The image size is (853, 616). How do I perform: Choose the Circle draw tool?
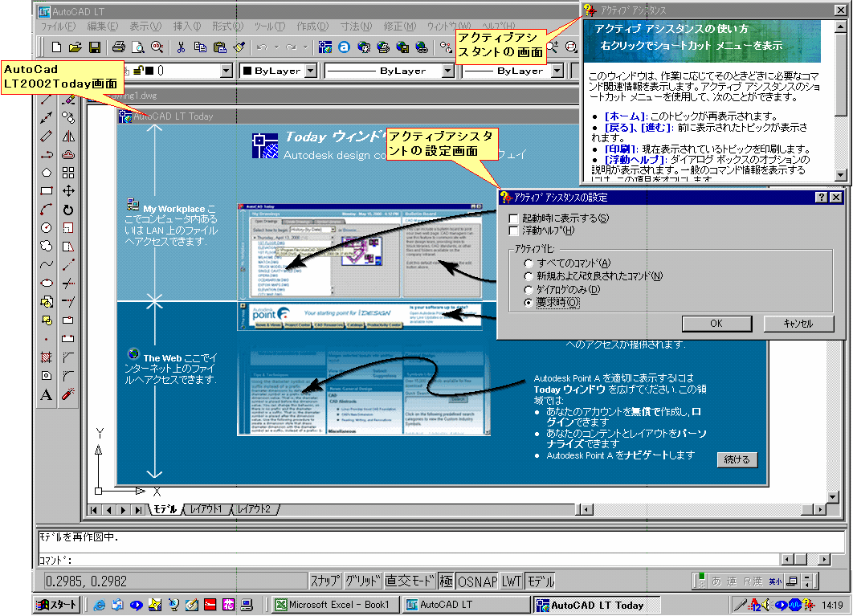[x=47, y=228]
